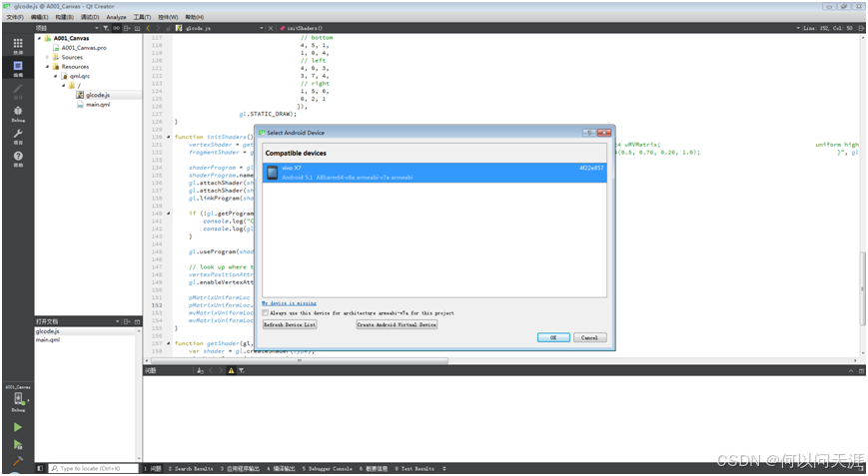Viewport: 868px width, 476px height.
Task: Start debugging with play-bug icon
Action: (x=18, y=444)
